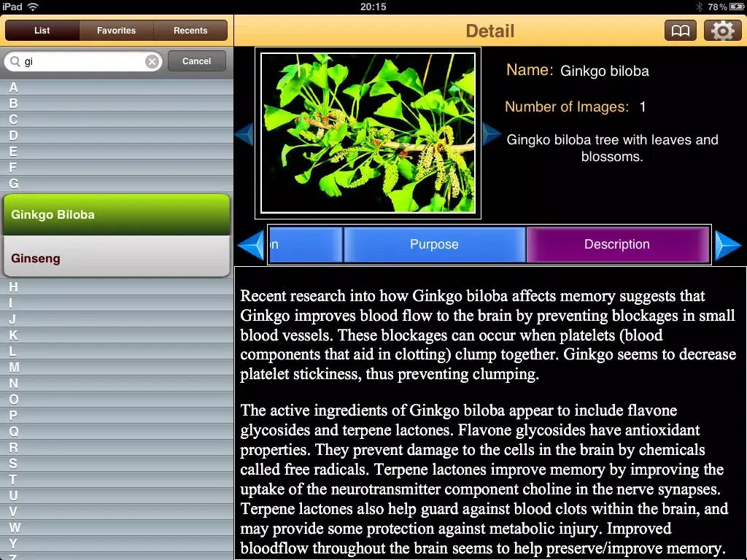Select Ginseng in the list
This screenshot has width=747, height=560.
coord(116,257)
